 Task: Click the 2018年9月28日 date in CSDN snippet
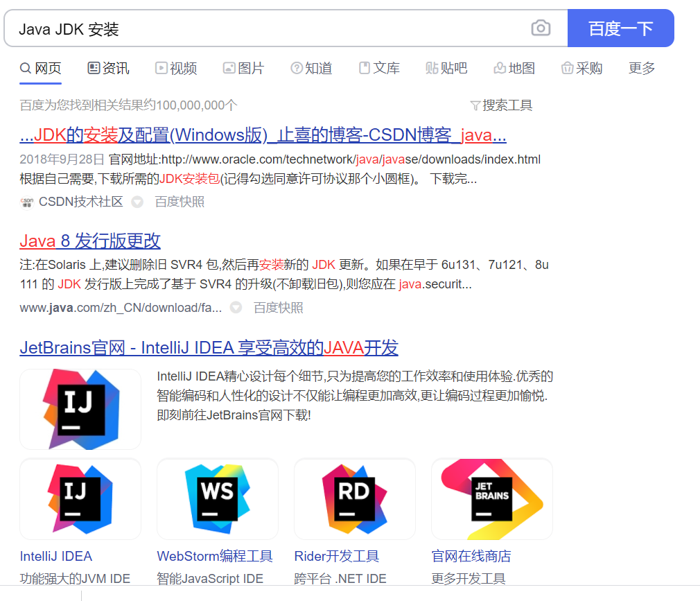pos(62,159)
